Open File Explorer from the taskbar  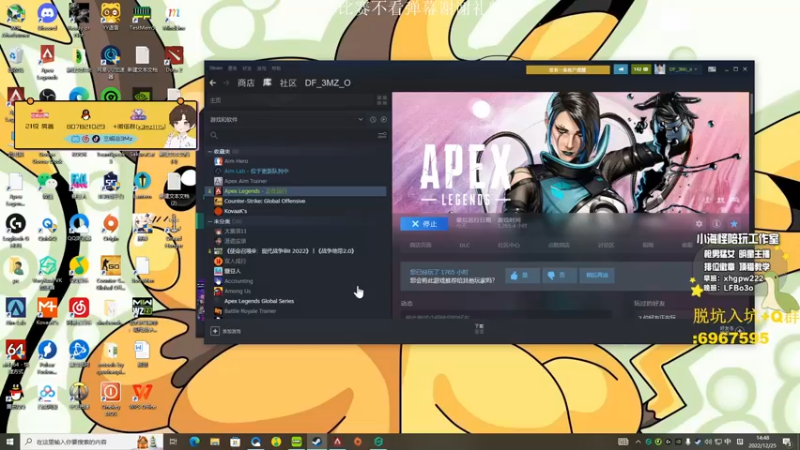(x=215, y=441)
